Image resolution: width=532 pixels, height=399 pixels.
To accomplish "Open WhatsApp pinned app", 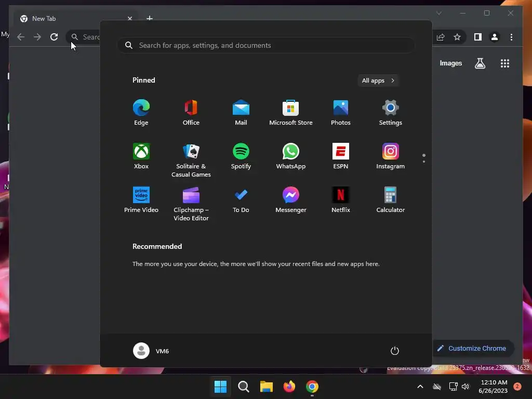I will (x=291, y=156).
